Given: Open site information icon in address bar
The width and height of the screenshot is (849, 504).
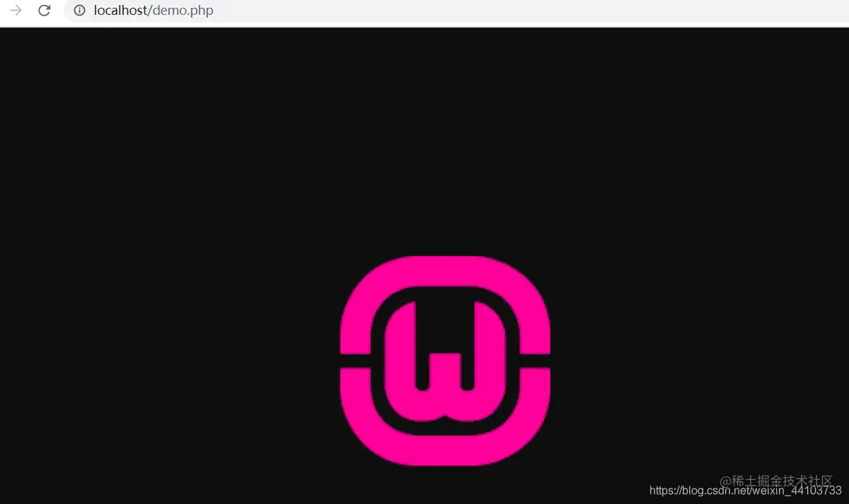Looking at the screenshot, I should [79, 11].
